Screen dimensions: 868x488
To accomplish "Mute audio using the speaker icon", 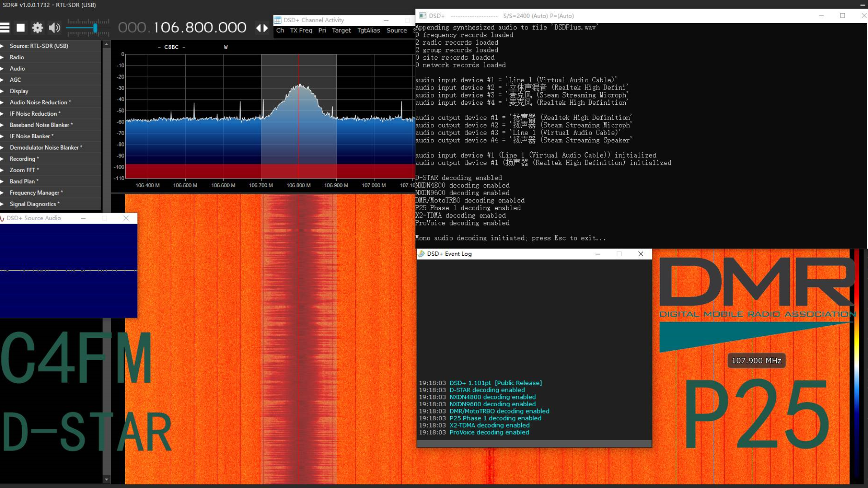I will pos(54,28).
